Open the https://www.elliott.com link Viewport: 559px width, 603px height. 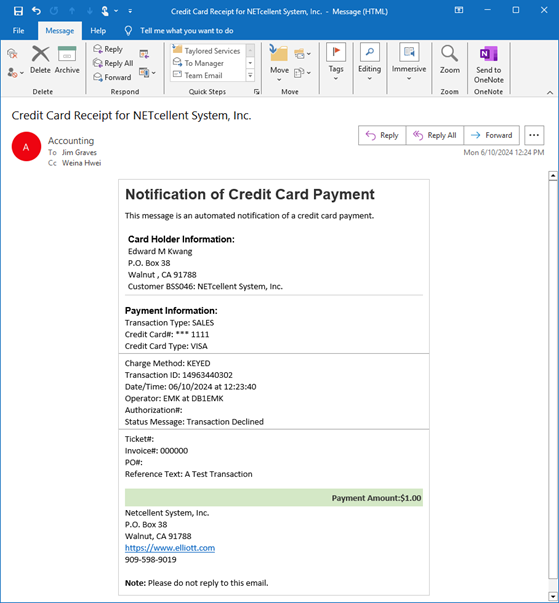click(170, 548)
